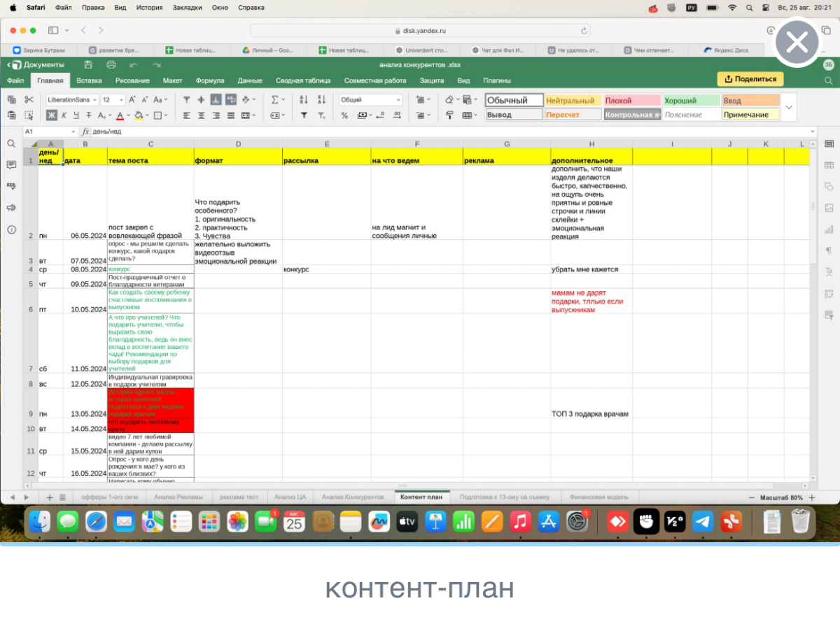Open the Файл tab
Screen dimensions: 840x631
[15, 80]
